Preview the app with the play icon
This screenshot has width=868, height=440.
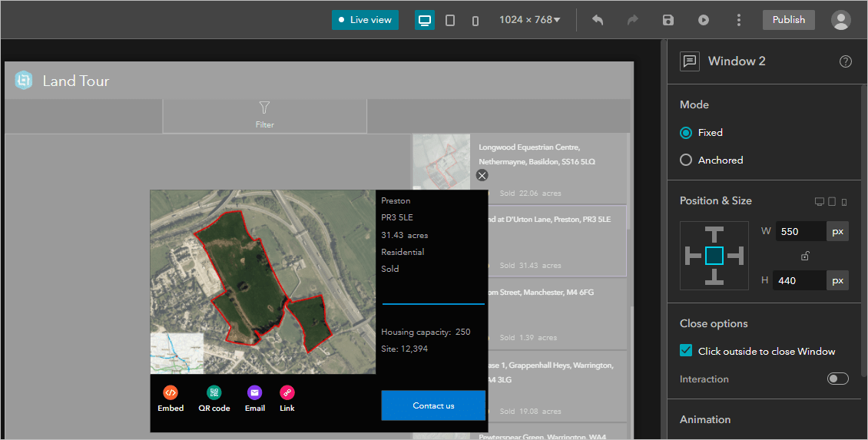(704, 20)
